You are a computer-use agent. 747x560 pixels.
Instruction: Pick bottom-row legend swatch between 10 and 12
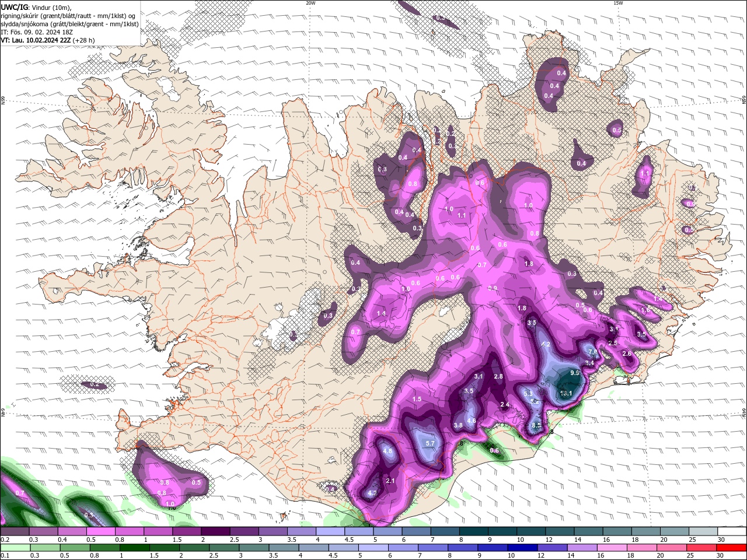pyautogui.click(x=522, y=548)
